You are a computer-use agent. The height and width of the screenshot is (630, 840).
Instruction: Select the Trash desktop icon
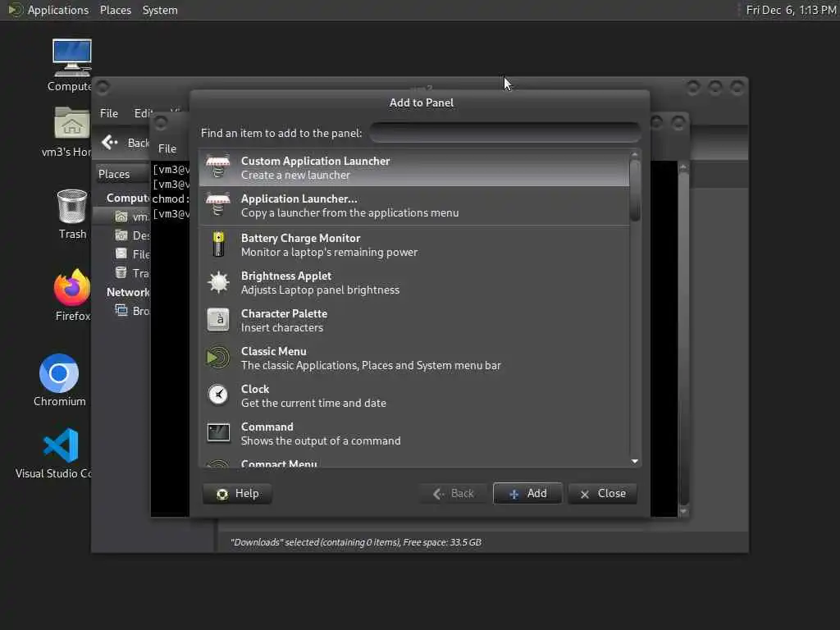tap(72, 206)
